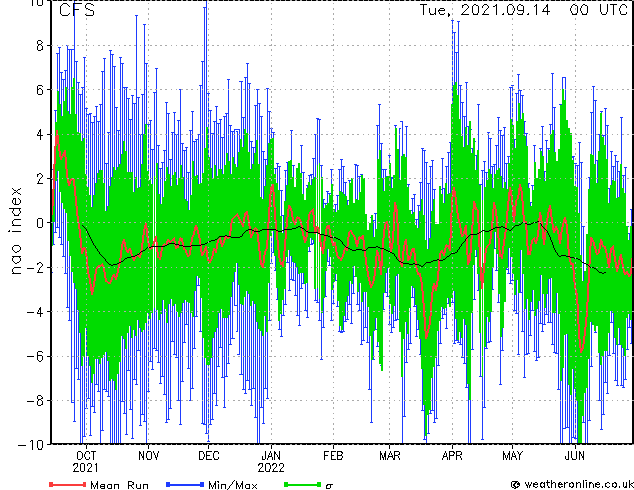Screen dimensions: 634x490
Task: Click the CFS model label
Action: [x=77, y=10]
